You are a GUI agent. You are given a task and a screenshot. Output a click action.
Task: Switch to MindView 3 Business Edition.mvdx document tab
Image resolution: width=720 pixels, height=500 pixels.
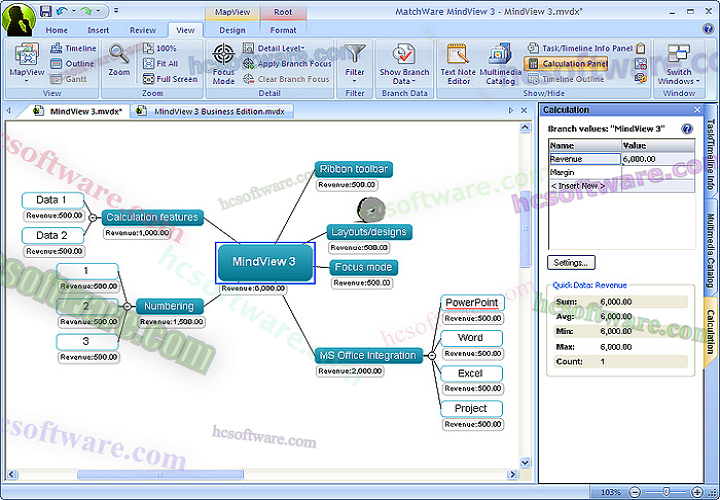pos(212,112)
